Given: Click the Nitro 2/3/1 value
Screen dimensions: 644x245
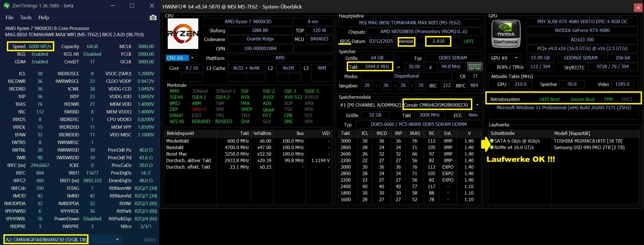Looking at the screenshot, I should coord(146,226).
